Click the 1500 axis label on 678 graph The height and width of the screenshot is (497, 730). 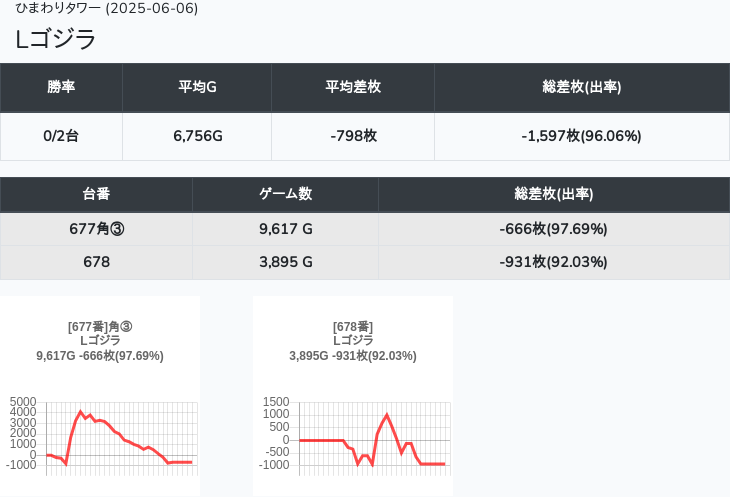[276, 402]
